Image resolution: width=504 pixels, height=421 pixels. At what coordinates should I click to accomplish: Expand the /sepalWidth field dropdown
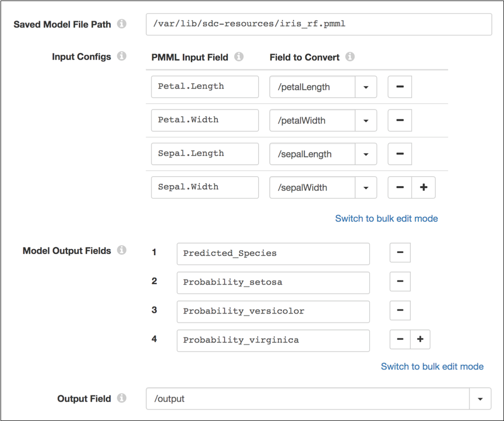click(x=366, y=187)
